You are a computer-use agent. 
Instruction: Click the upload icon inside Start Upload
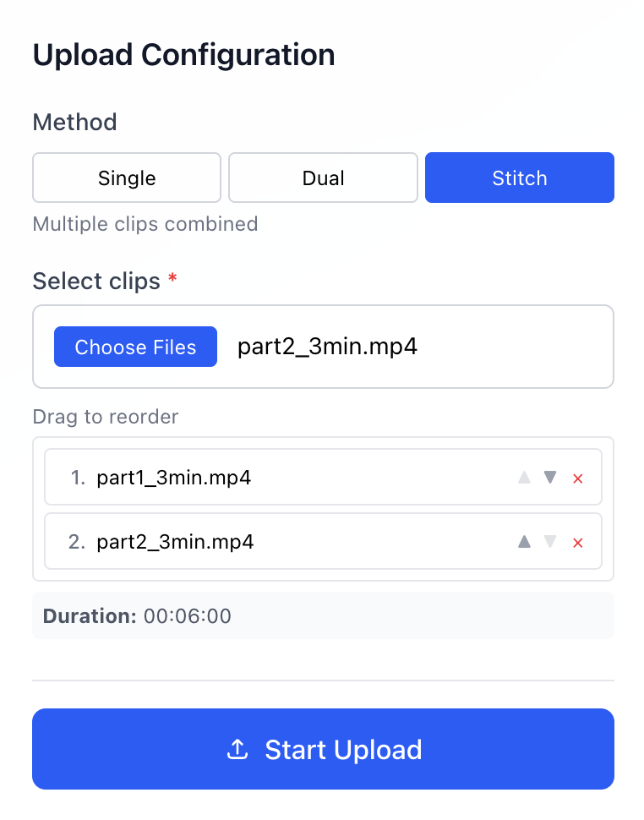237,749
